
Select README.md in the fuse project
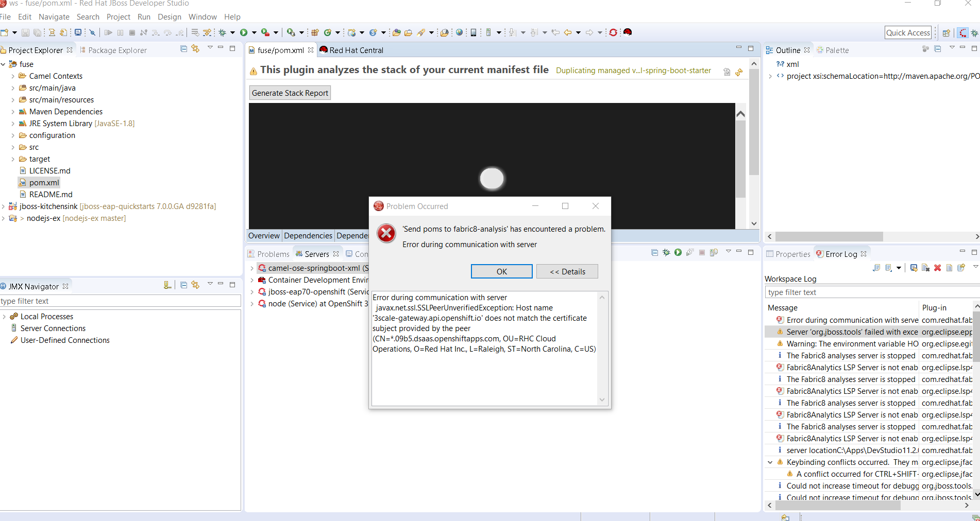click(50, 195)
